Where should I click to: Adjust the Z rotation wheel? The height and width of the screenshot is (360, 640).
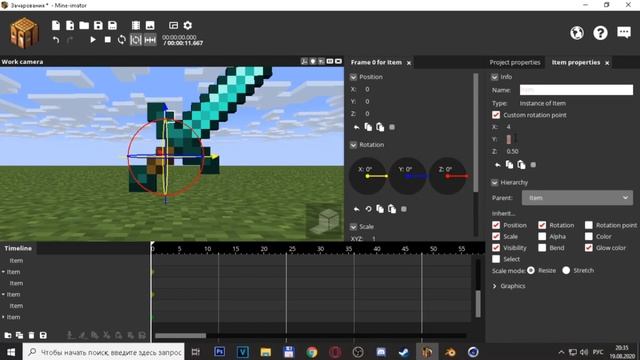[x=447, y=176]
